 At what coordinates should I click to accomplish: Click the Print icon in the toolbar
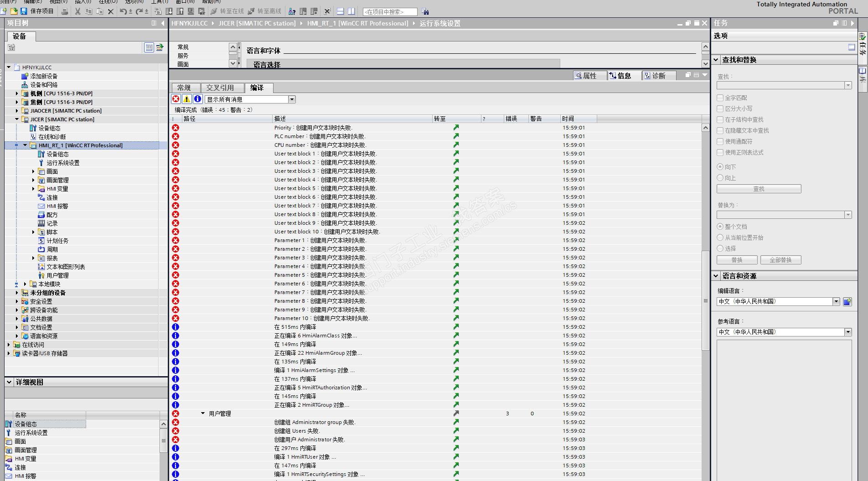[65, 11]
